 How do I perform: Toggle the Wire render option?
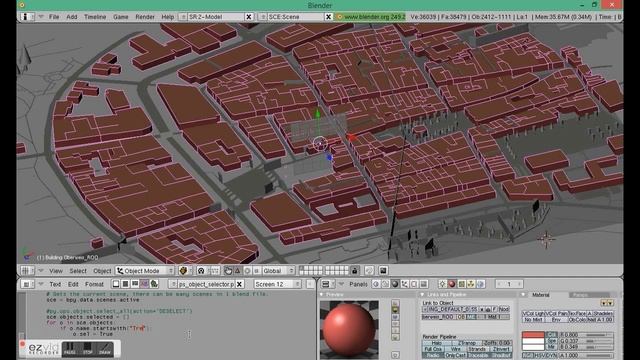(x=456, y=349)
